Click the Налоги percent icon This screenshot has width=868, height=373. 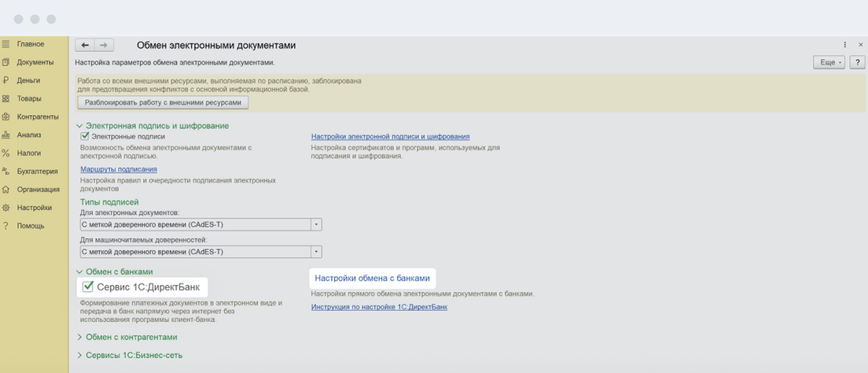[x=6, y=153]
